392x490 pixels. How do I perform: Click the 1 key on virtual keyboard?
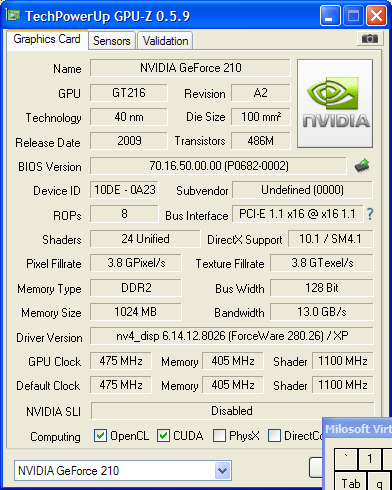(370, 459)
